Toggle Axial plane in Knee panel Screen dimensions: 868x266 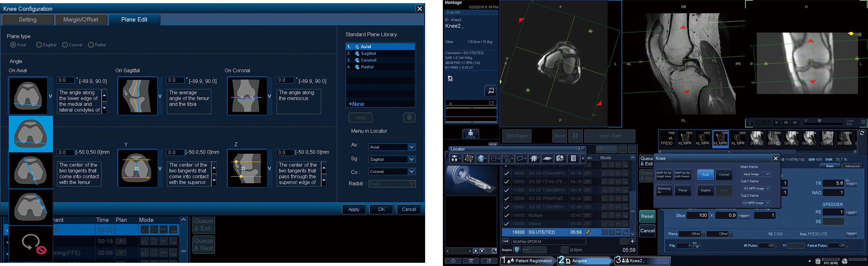705,174
